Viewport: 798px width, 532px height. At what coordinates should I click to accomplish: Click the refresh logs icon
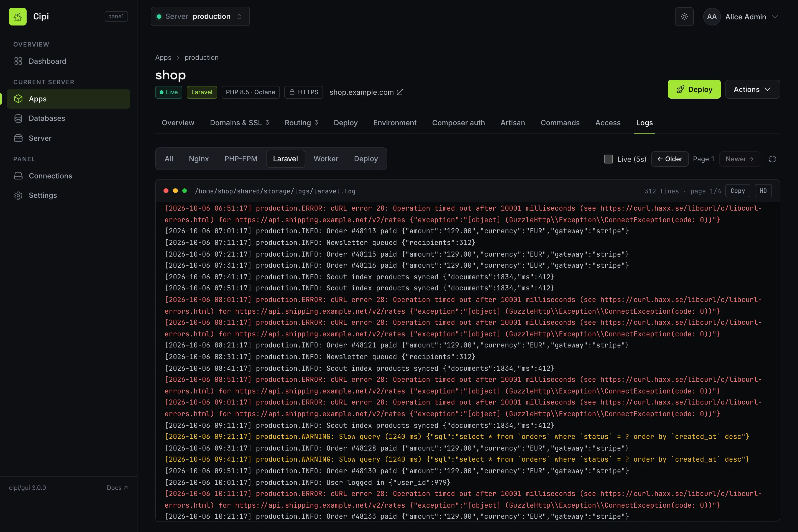point(772,159)
